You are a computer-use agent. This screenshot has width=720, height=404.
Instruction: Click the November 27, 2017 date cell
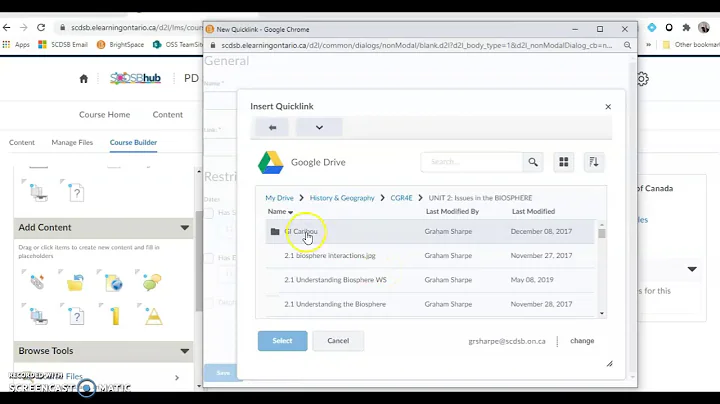[x=541, y=256]
